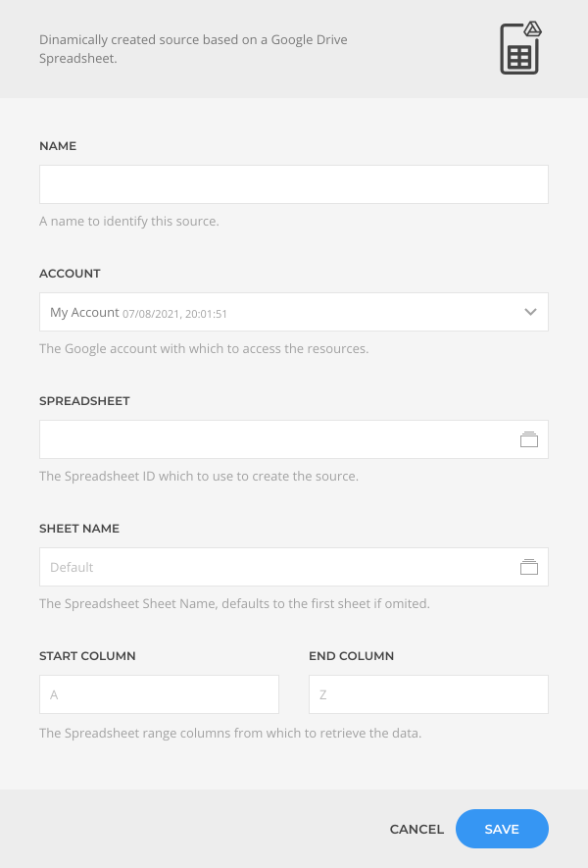The height and width of the screenshot is (868, 588).
Task: Click the 'Spreadsheet range columns' help text
Action: [230, 733]
